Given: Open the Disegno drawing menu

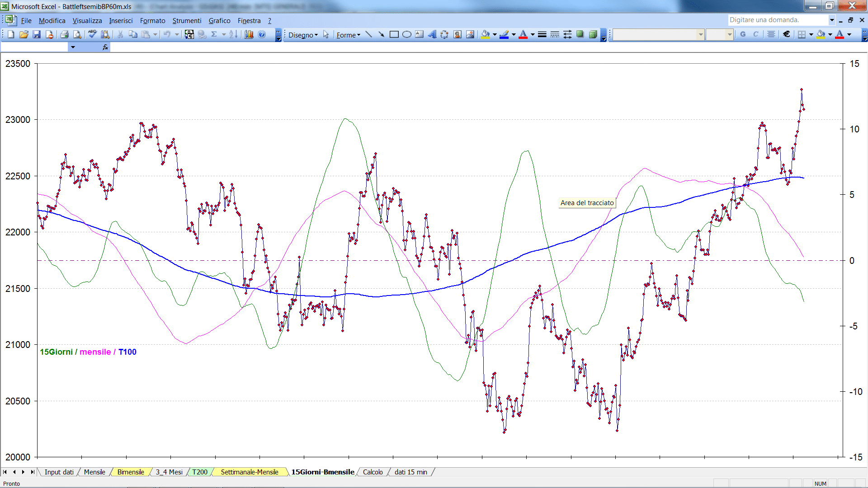Looking at the screenshot, I should 303,35.
